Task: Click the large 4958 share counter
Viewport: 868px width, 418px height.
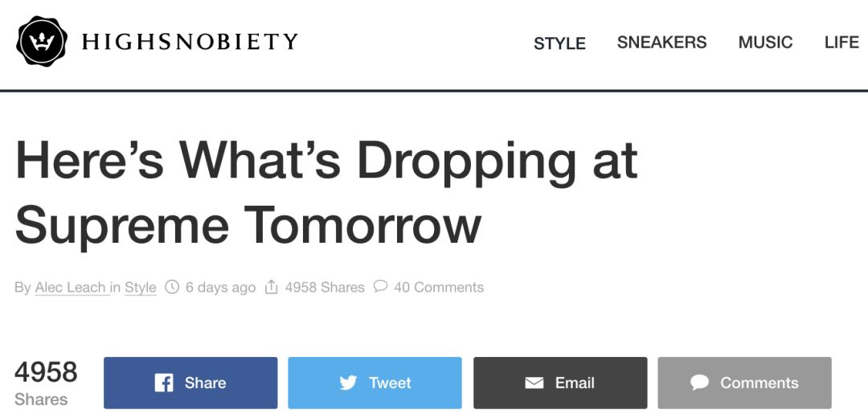Action: coord(46,372)
